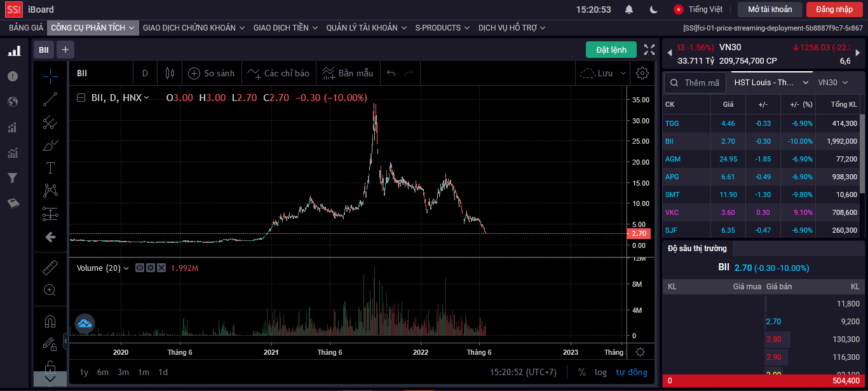Redo the last chart action
868x391 pixels.
tap(409, 73)
